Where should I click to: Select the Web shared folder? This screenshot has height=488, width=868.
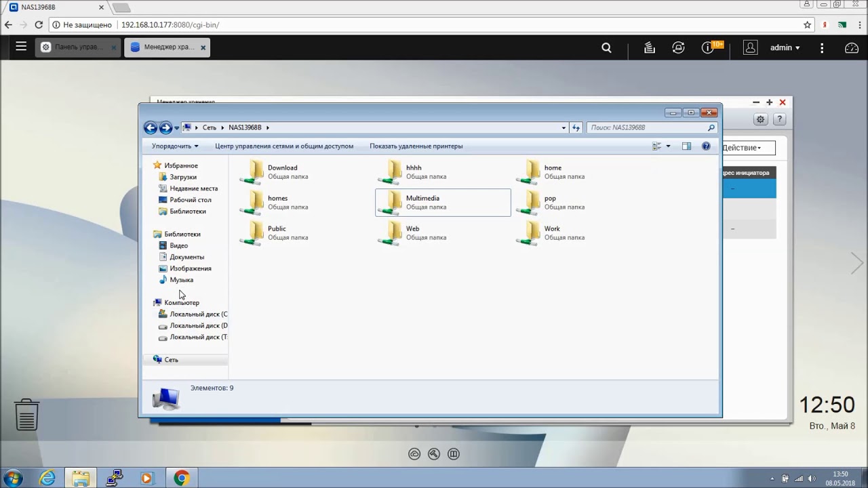pos(412,233)
